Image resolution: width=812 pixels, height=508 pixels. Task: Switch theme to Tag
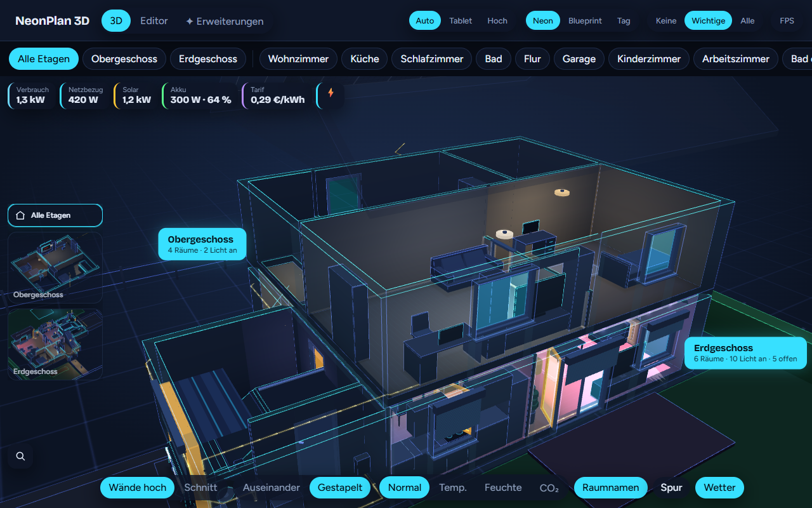click(624, 21)
